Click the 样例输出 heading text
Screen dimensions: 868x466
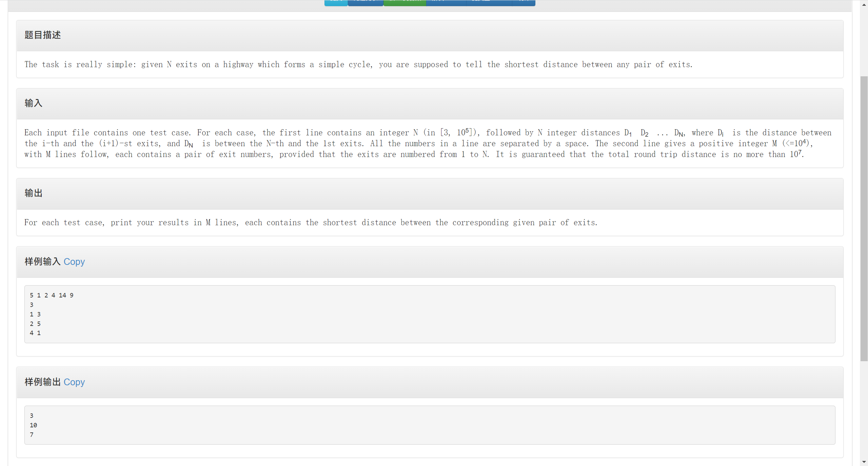pos(42,382)
